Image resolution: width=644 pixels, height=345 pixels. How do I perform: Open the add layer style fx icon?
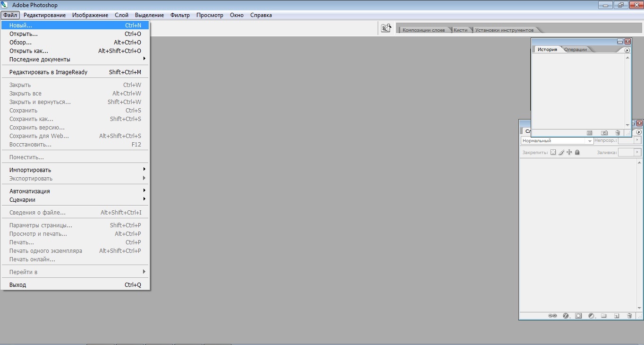566,316
